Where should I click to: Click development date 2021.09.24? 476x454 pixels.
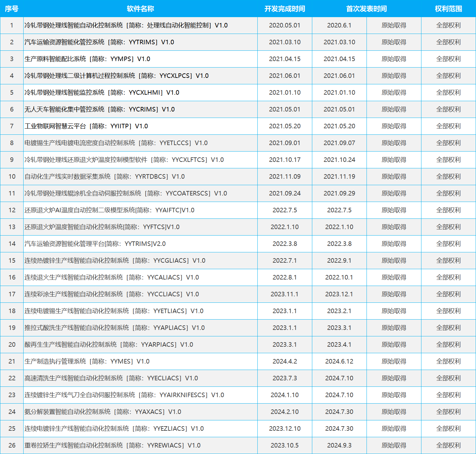click(285, 194)
